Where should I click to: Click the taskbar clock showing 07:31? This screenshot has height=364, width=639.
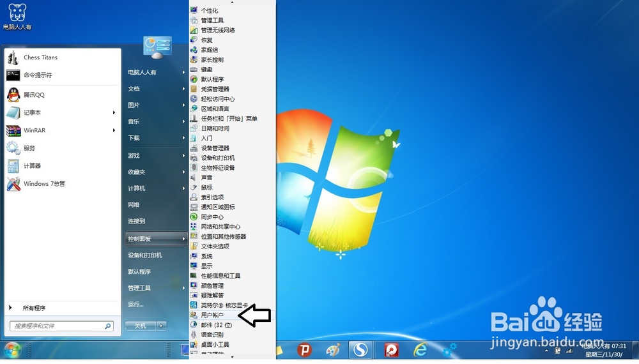[x=604, y=350]
